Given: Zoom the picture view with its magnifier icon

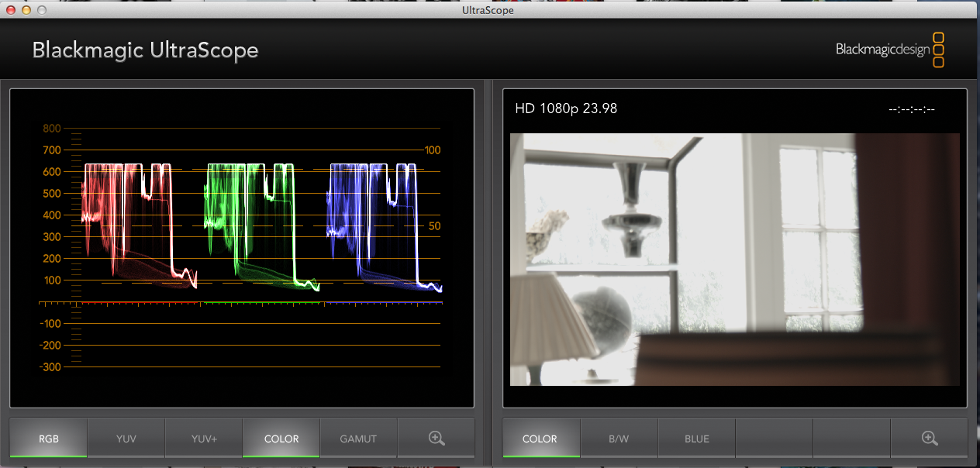Looking at the screenshot, I should click(930, 439).
